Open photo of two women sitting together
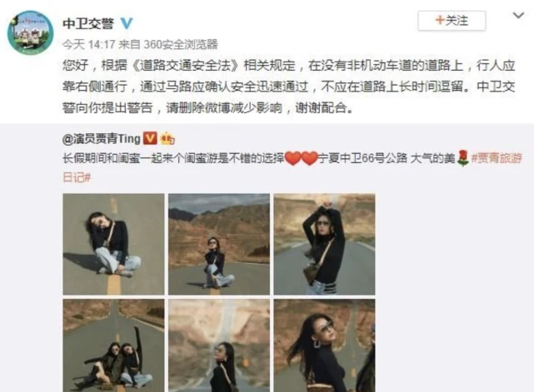This screenshot has width=534, height=392. 113,345
